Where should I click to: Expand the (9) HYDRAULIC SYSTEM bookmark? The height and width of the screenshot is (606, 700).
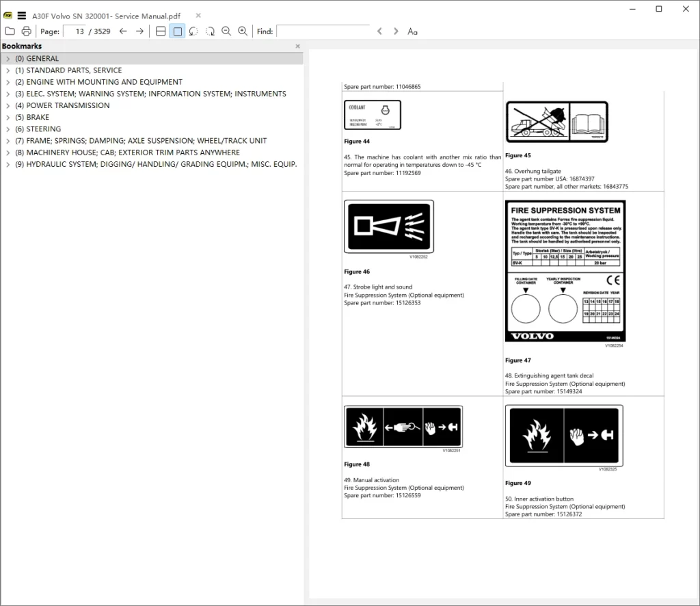pos(8,164)
